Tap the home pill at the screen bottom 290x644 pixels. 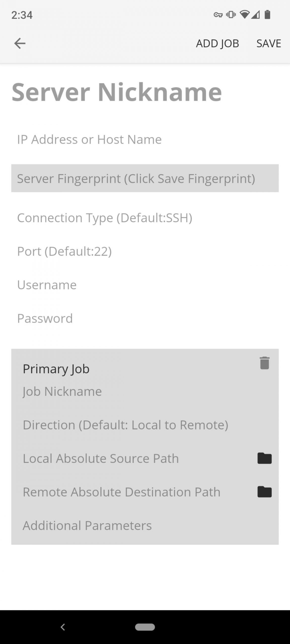pos(145,627)
